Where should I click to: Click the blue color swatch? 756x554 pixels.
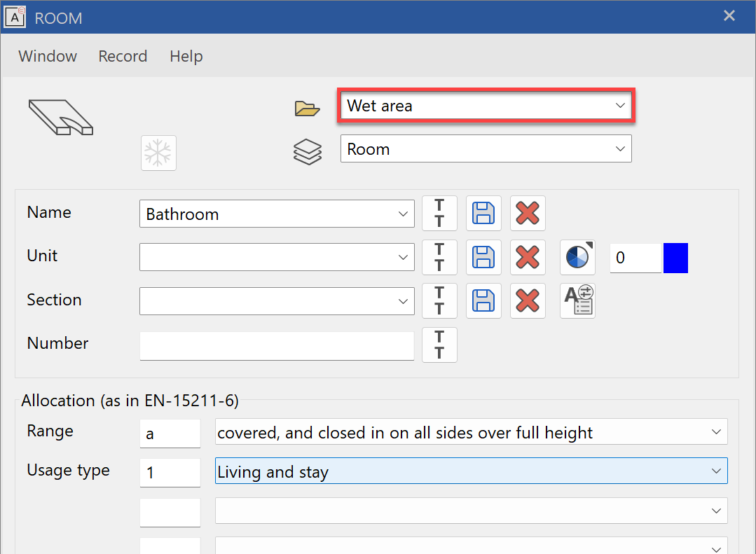pyautogui.click(x=675, y=258)
